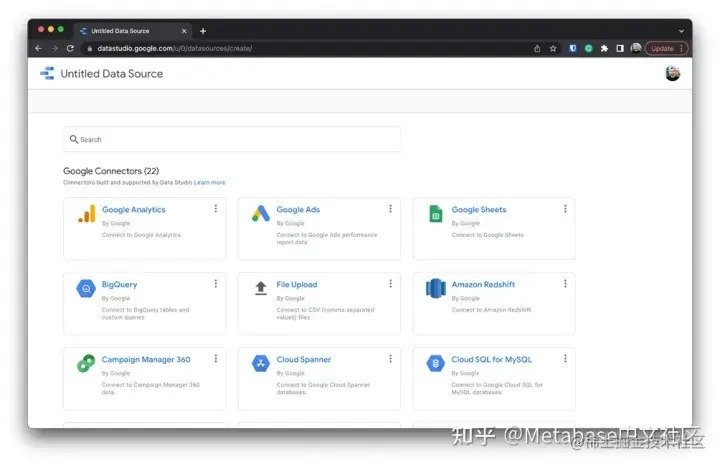
Task: Click 'Connect to Amazon Redshift' description
Action: 491,310
